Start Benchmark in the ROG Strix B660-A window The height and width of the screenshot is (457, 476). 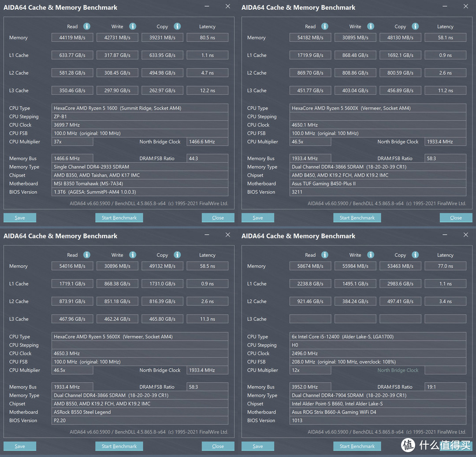[357, 446]
